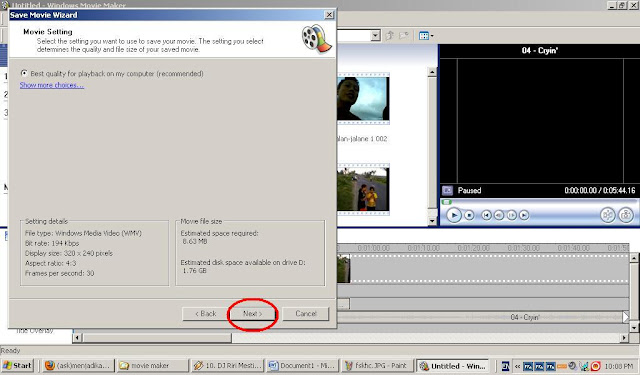
Task: Click the Estimated space required 8.63 MB text
Action: 220,237
